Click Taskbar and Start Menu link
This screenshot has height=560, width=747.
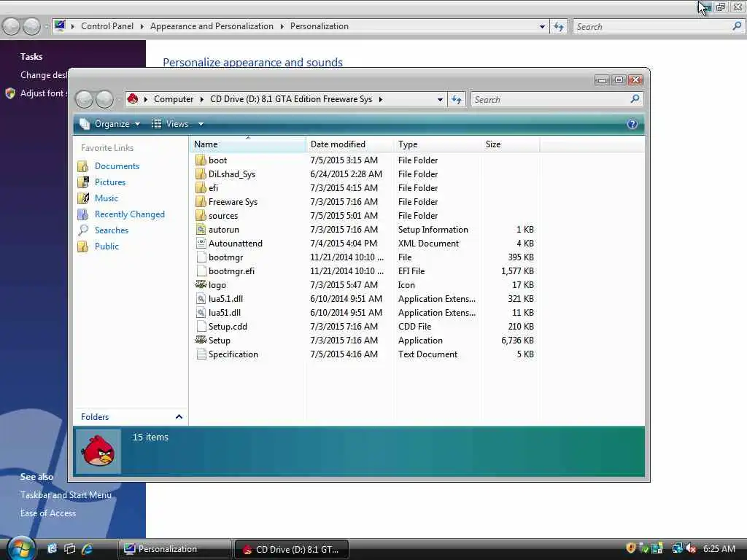click(x=66, y=495)
